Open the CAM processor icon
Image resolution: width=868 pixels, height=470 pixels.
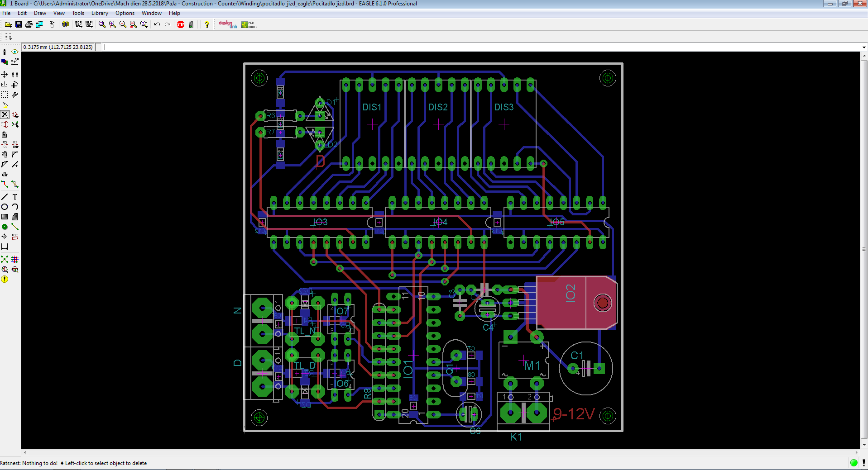tap(39, 24)
